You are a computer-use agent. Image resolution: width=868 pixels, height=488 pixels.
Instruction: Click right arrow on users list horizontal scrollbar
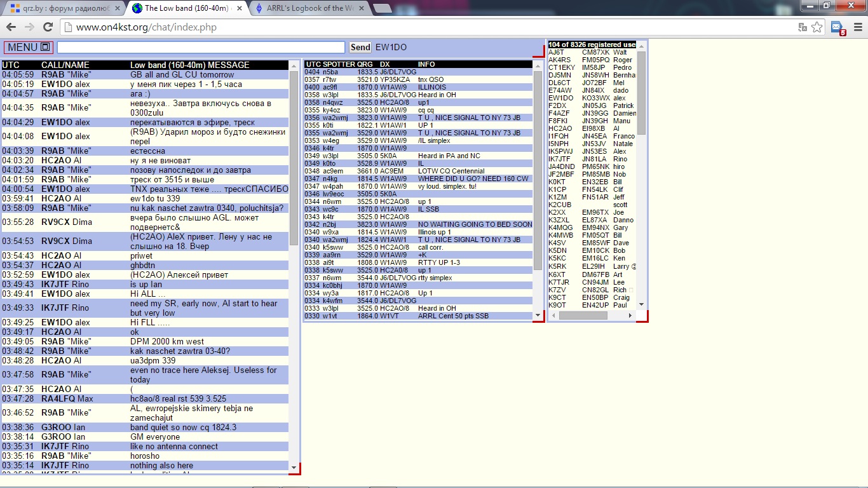pos(630,315)
